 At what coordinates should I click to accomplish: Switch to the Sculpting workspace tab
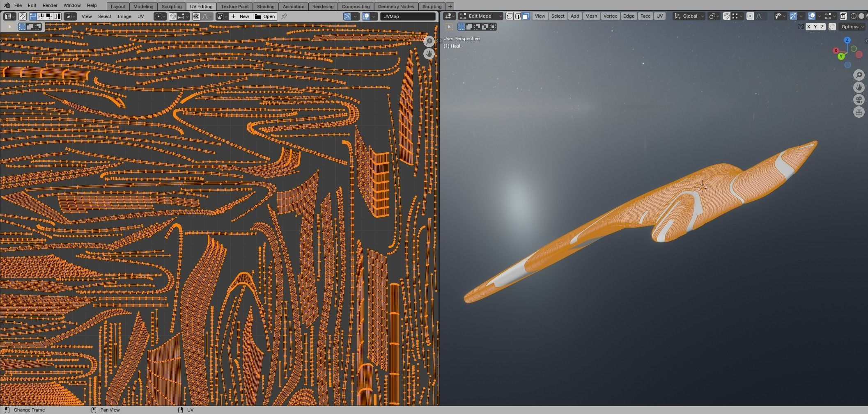172,7
